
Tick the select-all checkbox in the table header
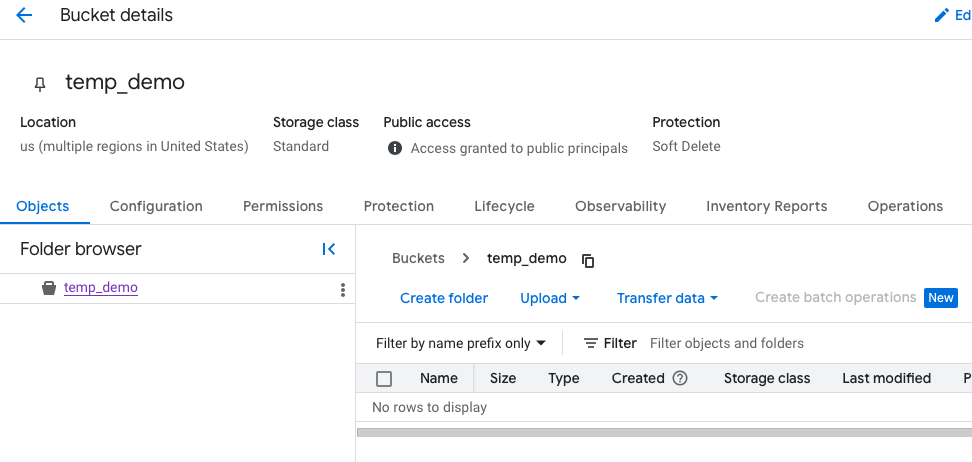click(384, 379)
